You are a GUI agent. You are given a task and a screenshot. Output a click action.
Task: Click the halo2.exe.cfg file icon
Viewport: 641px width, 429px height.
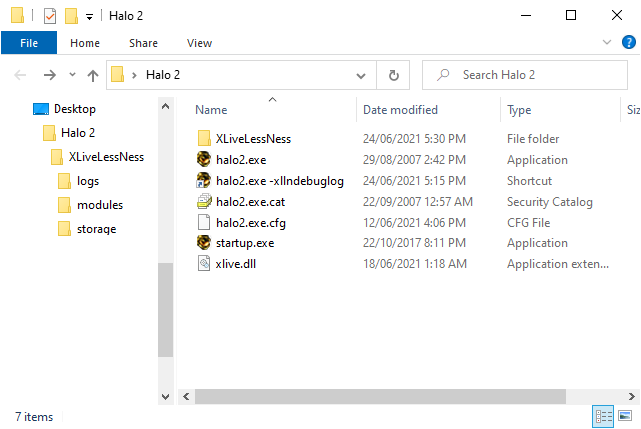(x=204, y=222)
